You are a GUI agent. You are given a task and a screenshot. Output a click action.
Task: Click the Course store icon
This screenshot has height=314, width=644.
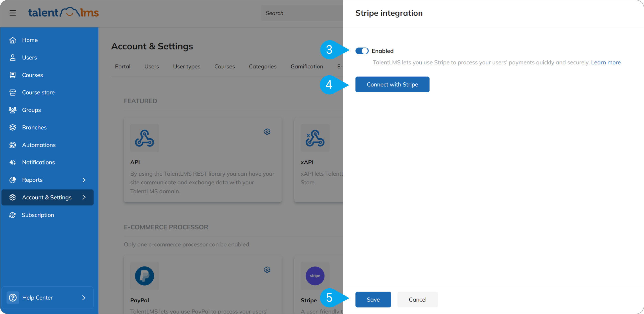pyautogui.click(x=12, y=92)
